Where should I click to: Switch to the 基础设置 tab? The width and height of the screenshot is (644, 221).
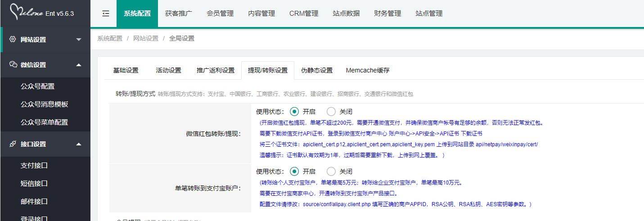point(126,70)
